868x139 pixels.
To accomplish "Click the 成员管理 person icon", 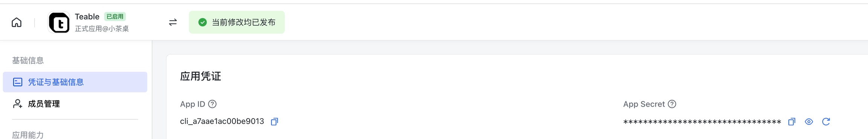I will pyautogui.click(x=18, y=104).
